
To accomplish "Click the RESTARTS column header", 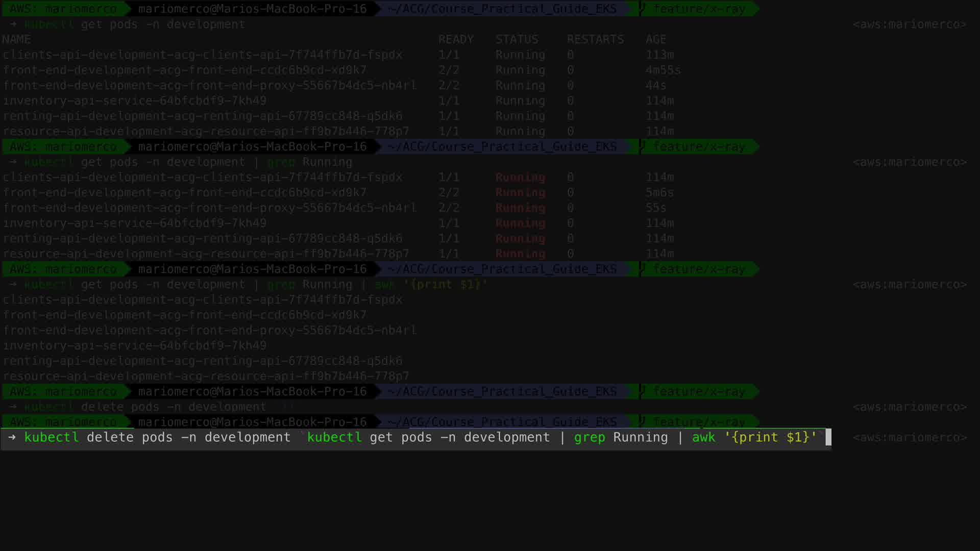I will 595,40.
